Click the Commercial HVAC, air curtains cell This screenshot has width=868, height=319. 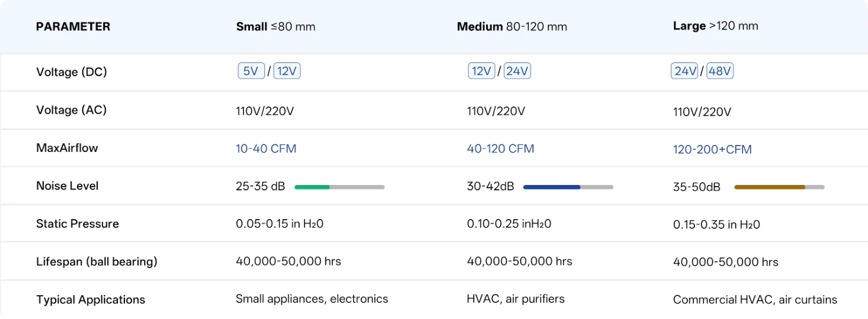click(755, 300)
